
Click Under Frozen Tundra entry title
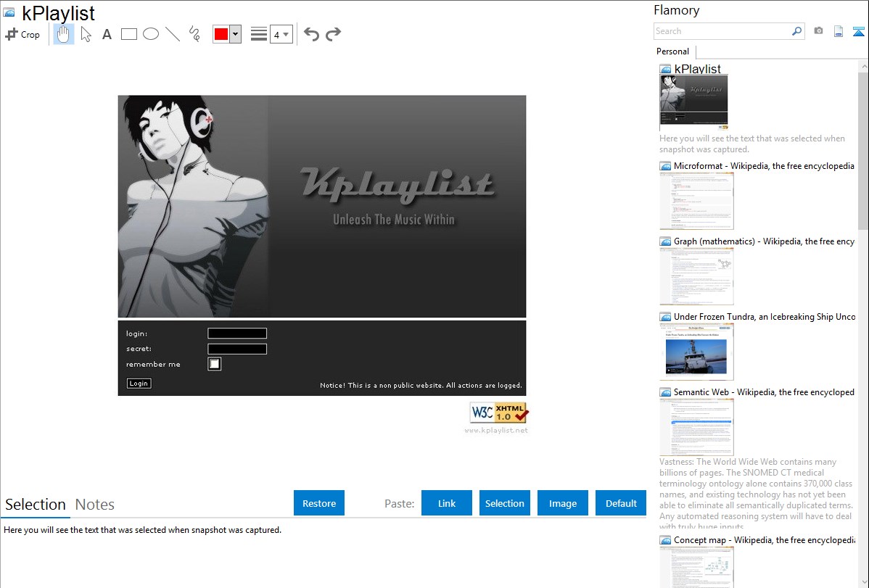coord(765,316)
